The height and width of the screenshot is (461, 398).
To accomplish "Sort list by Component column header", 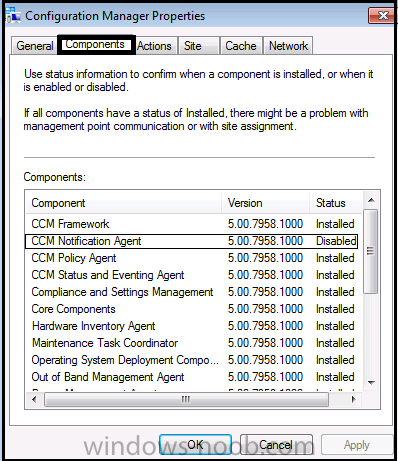I will 123,203.
